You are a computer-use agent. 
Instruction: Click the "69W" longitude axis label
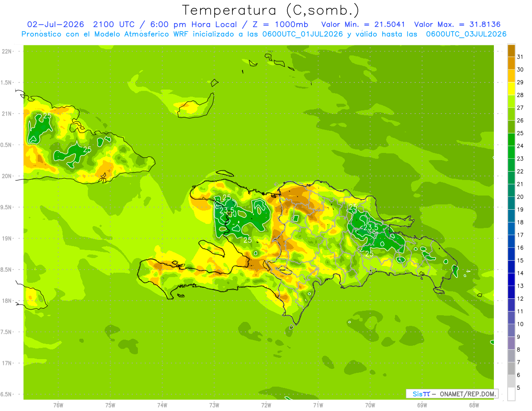pyautogui.click(x=422, y=405)
